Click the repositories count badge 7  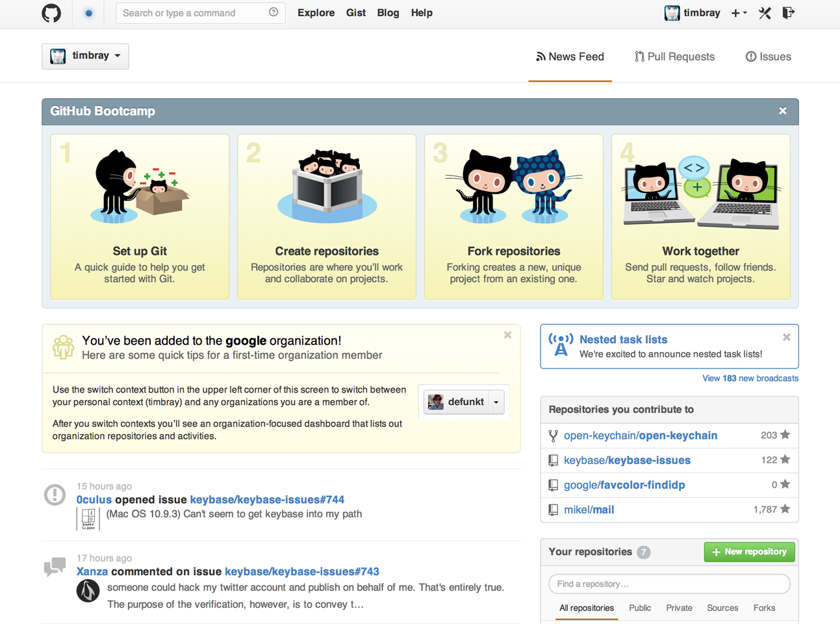click(x=643, y=552)
